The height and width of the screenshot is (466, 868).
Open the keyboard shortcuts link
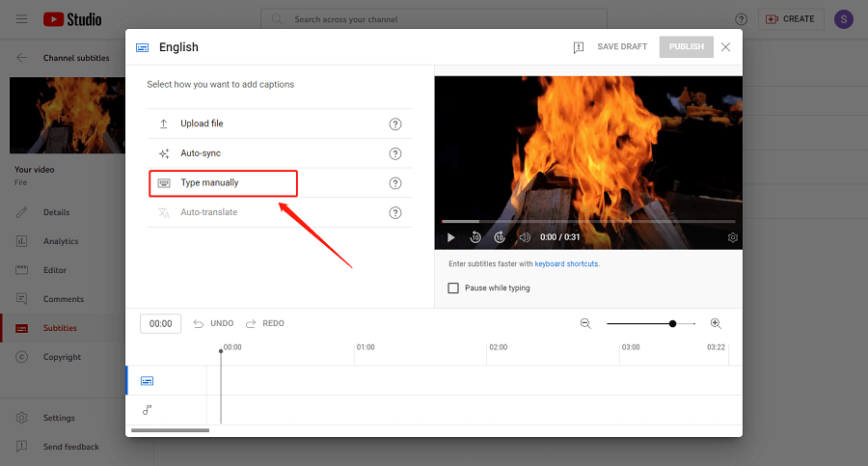pyautogui.click(x=566, y=263)
